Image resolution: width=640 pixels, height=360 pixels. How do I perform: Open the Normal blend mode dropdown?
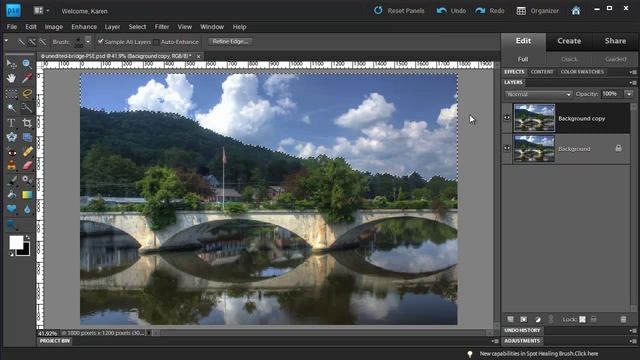tap(538, 94)
